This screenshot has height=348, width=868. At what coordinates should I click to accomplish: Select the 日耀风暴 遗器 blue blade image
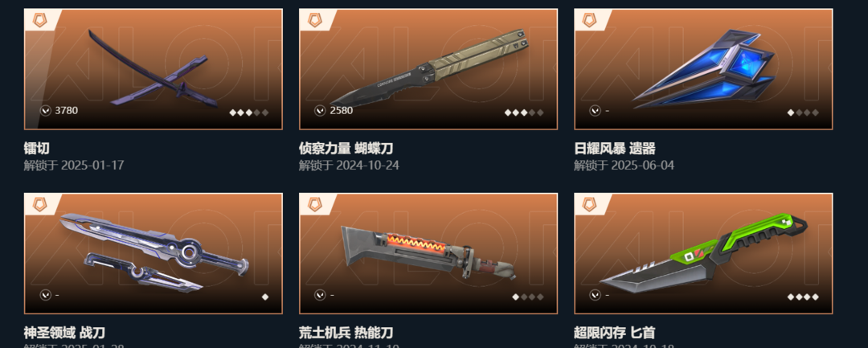tap(703, 69)
